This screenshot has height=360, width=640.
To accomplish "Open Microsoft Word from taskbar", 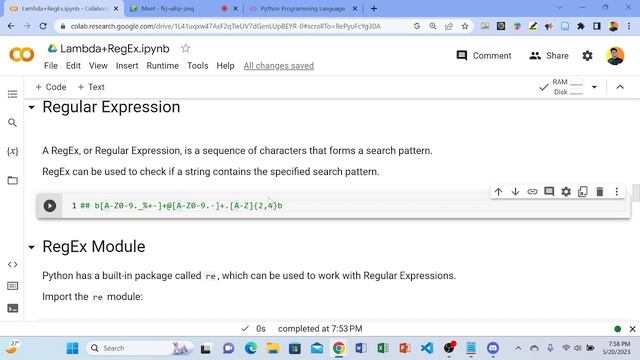I will point(361,348).
